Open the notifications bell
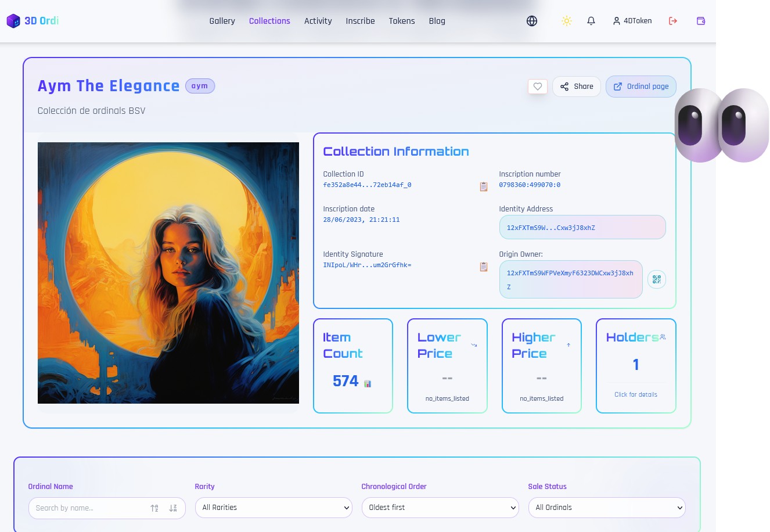This screenshot has height=532, width=770. [591, 21]
